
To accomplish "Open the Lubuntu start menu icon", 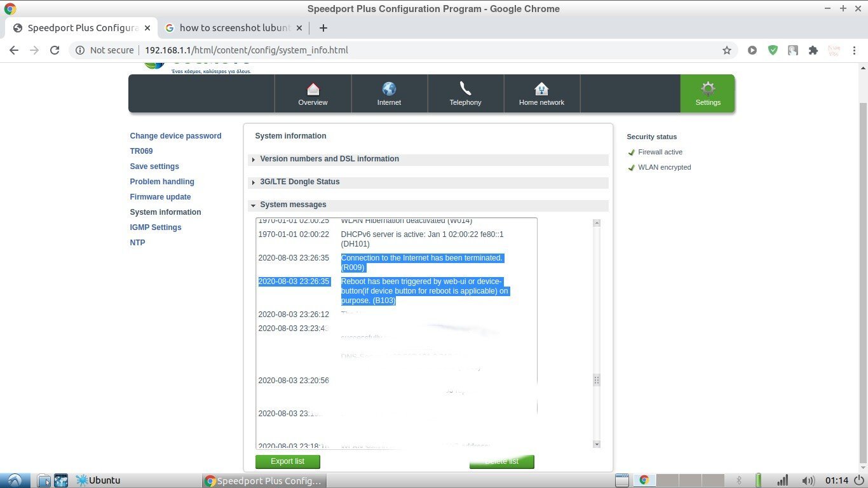I will coord(15,480).
